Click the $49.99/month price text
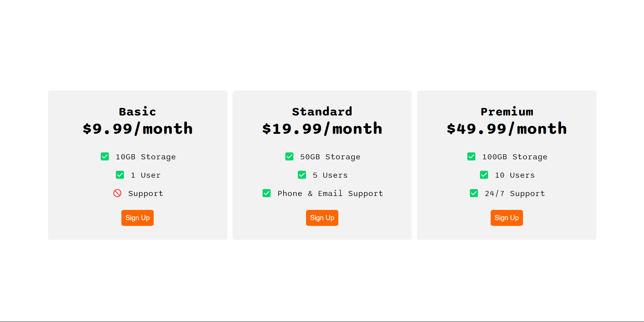The height and width of the screenshot is (322, 644). (507, 128)
